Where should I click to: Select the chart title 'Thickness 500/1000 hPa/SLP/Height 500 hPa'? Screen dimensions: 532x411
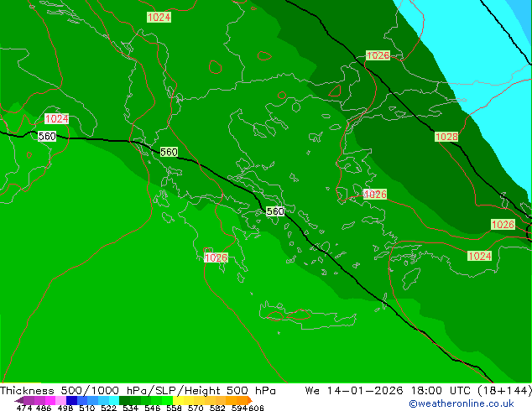click(x=138, y=391)
